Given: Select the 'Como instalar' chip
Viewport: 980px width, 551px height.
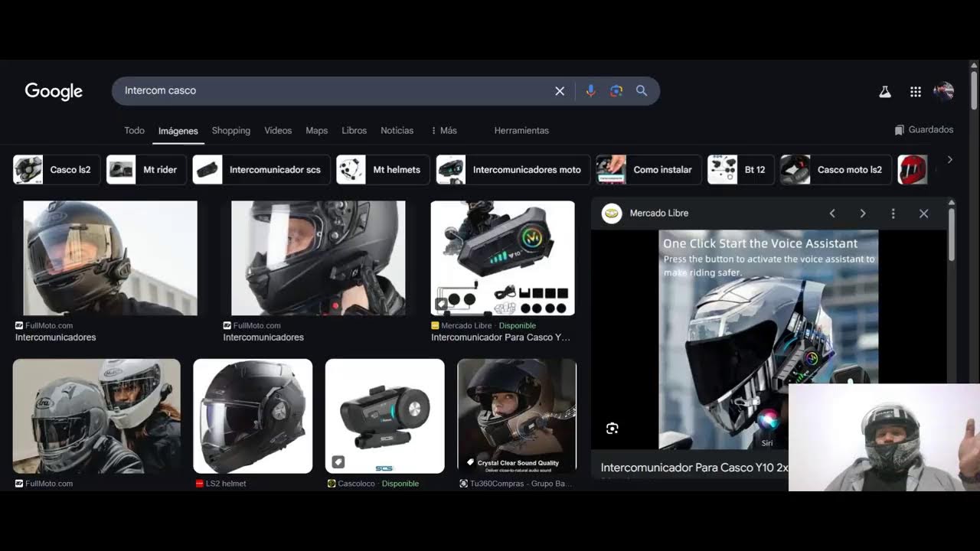Looking at the screenshot, I should click(648, 170).
